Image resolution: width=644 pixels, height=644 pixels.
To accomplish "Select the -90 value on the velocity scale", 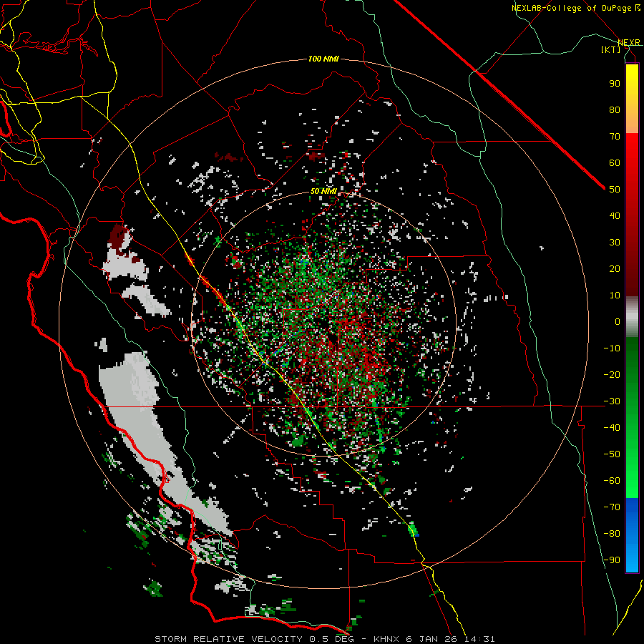I will [x=612, y=560].
